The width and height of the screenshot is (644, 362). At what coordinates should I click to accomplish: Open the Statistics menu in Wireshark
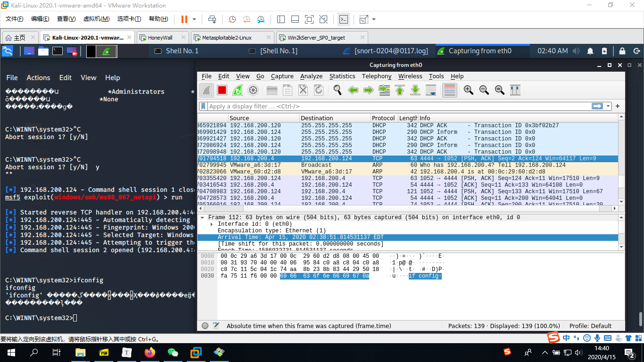(342, 76)
